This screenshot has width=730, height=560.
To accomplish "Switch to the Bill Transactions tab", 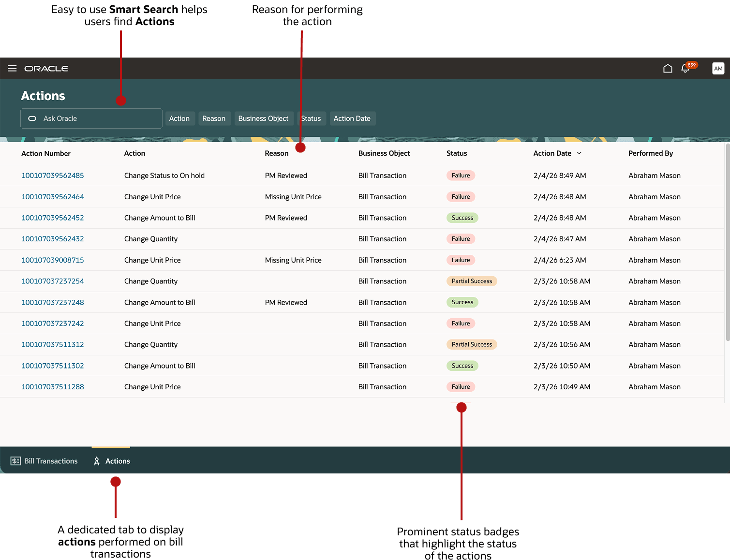I will pyautogui.click(x=44, y=460).
